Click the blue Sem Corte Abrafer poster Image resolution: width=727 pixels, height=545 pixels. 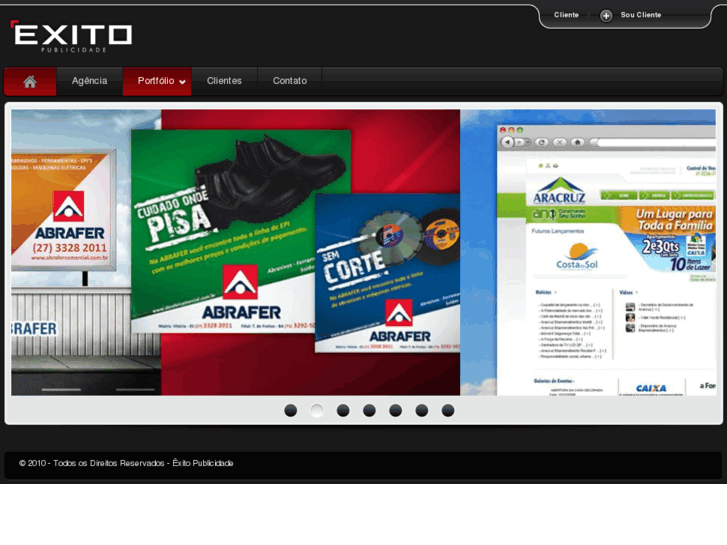click(x=388, y=273)
